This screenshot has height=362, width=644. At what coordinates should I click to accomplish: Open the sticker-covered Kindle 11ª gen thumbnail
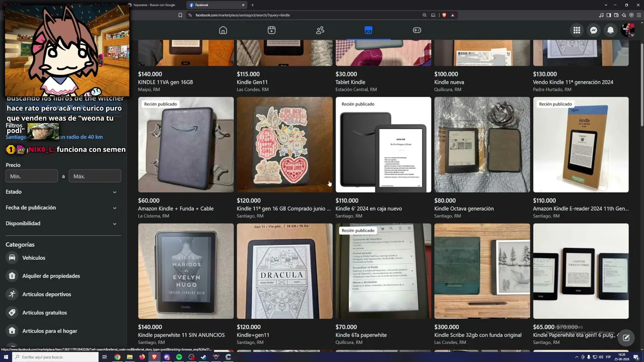(x=284, y=145)
